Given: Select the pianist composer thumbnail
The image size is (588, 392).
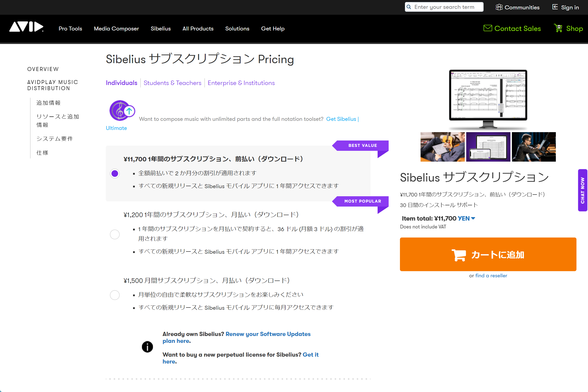Looking at the screenshot, I should click(x=533, y=147).
